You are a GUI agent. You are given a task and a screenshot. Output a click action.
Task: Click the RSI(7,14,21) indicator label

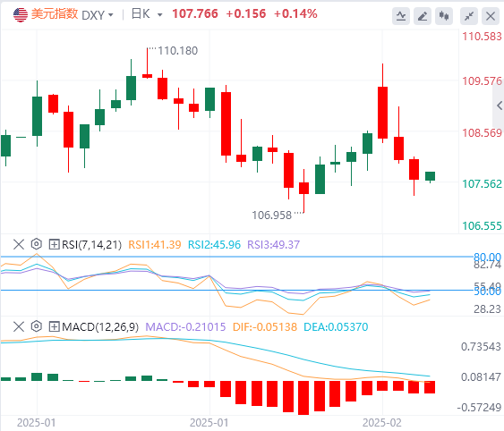pos(91,245)
